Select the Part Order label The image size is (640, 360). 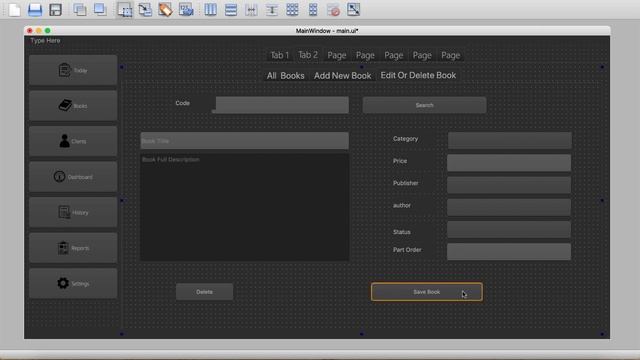(407, 250)
